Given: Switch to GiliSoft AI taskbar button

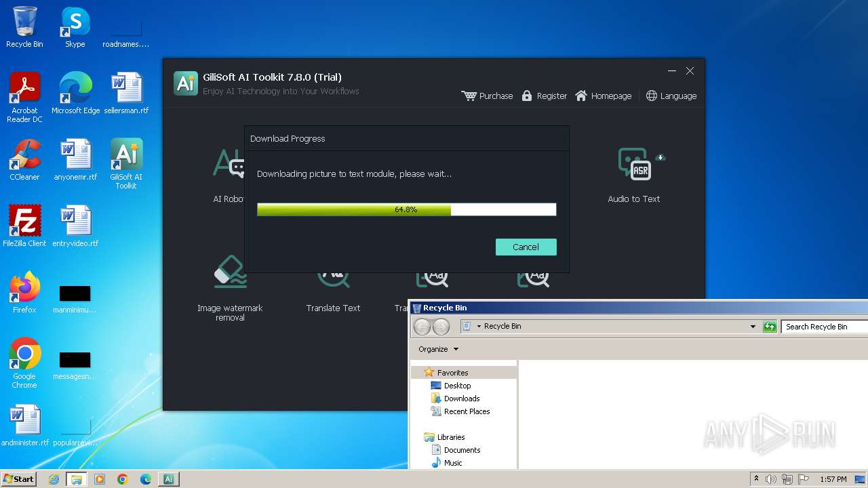Looking at the screenshot, I should click(169, 479).
